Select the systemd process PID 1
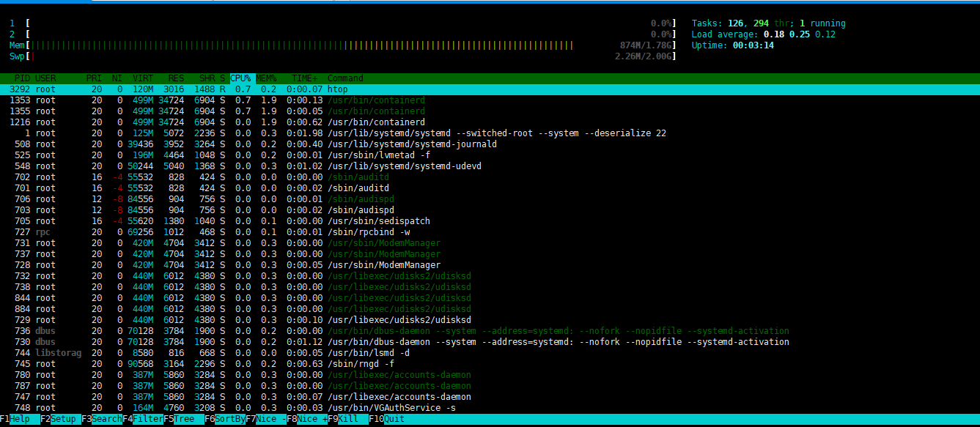Image resolution: width=980 pixels, height=427 pixels. point(490,133)
